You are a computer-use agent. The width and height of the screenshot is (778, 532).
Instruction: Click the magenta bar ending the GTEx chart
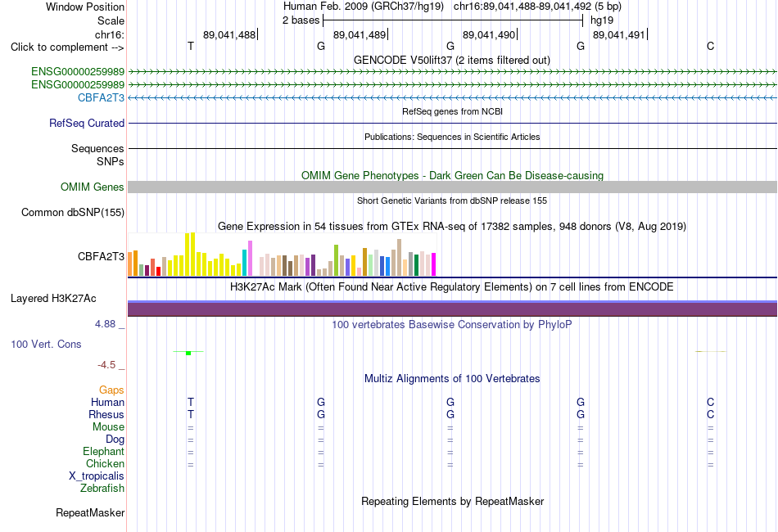pos(434,264)
